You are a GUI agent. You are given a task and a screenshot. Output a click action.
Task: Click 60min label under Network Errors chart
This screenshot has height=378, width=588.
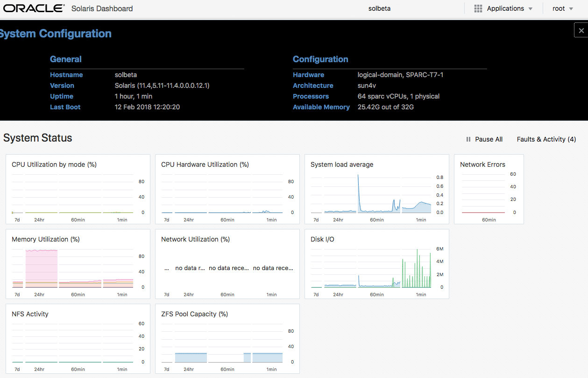[489, 220]
